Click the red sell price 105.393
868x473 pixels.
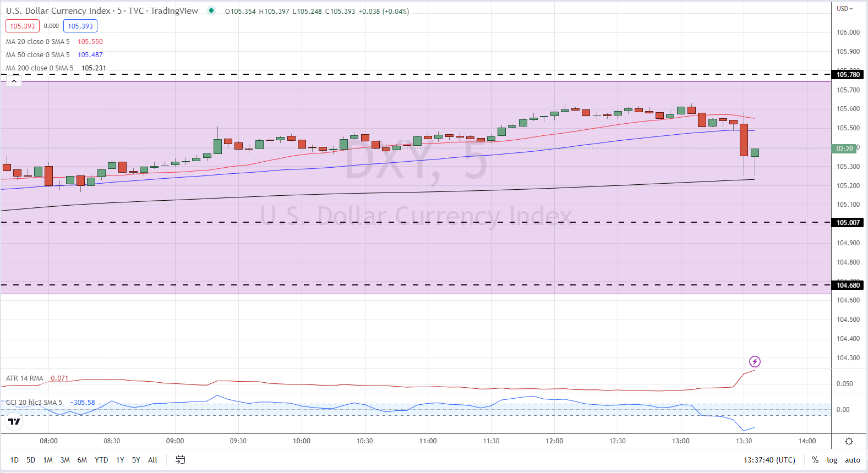click(x=23, y=26)
